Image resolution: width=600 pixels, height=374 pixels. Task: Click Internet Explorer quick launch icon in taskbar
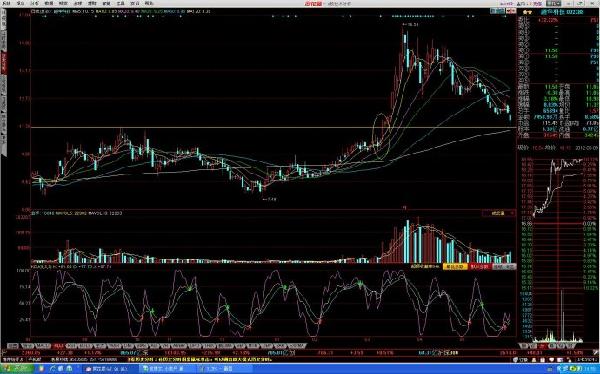pos(54,369)
